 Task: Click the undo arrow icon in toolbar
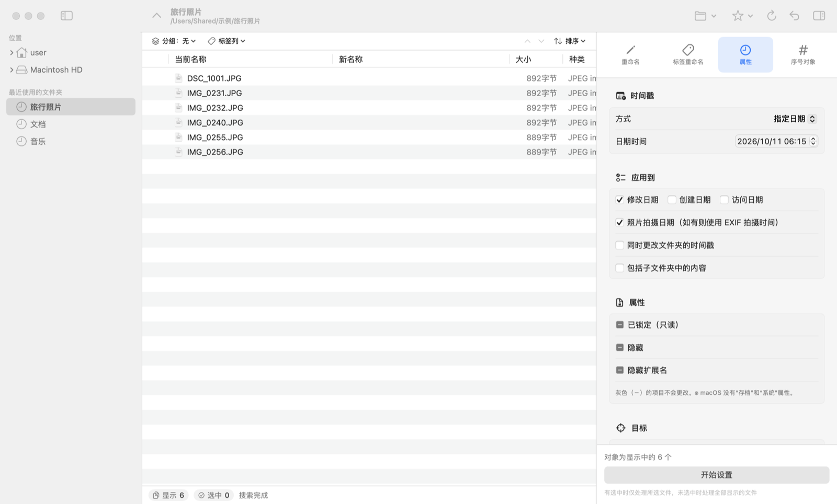pyautogui.click(x=795, y=16)
